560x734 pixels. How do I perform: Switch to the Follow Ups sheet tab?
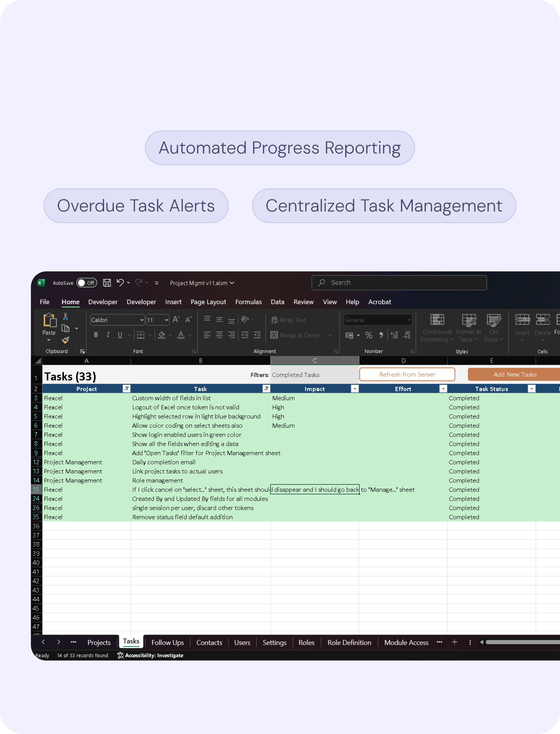click(x=167, y=642)
